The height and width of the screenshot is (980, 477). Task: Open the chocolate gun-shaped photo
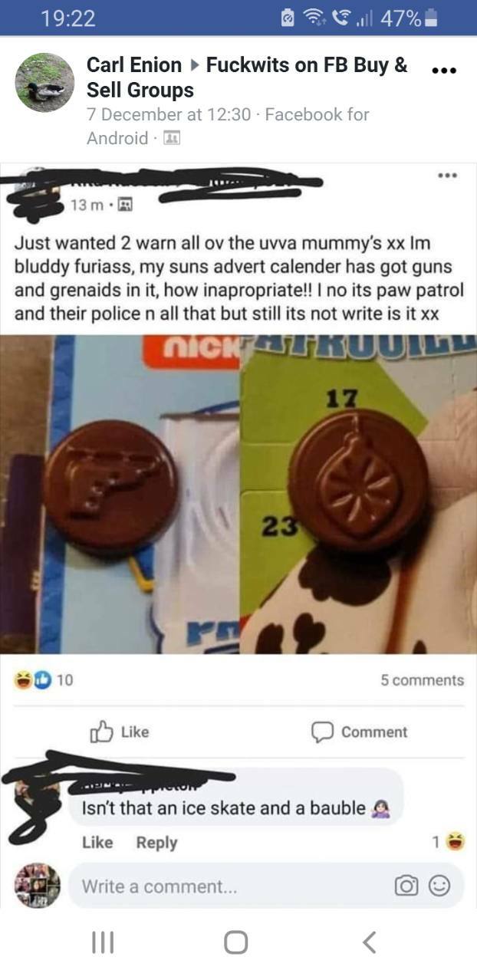120,495
